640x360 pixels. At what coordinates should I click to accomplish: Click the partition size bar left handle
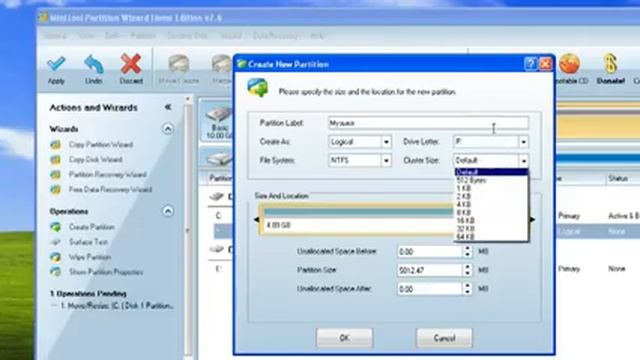256,220
